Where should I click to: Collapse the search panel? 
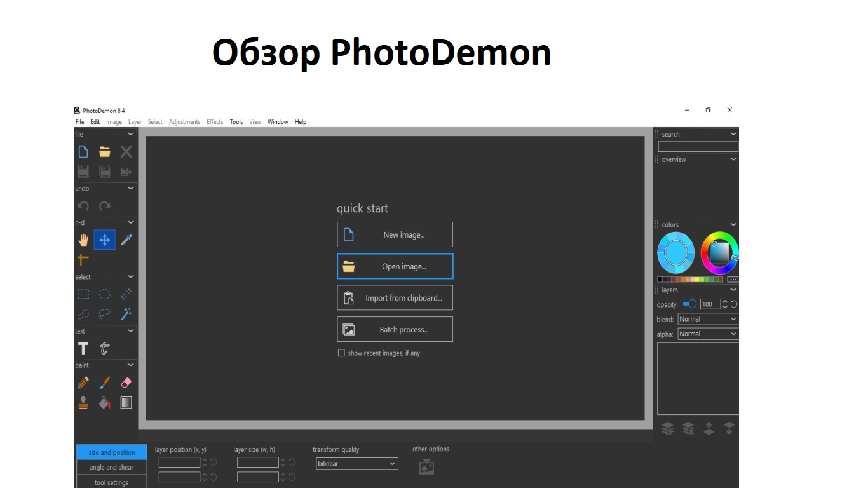point(733,134)
